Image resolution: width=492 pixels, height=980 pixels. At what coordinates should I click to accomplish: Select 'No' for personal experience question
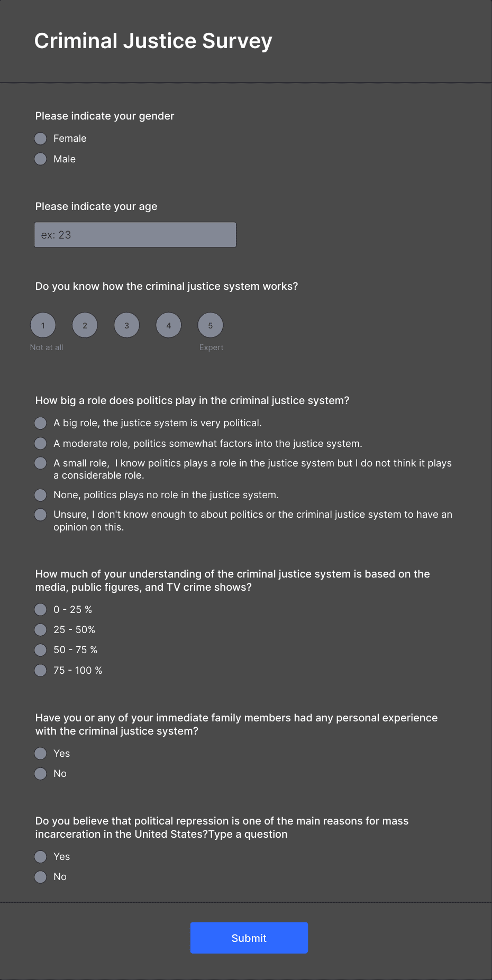40,773
